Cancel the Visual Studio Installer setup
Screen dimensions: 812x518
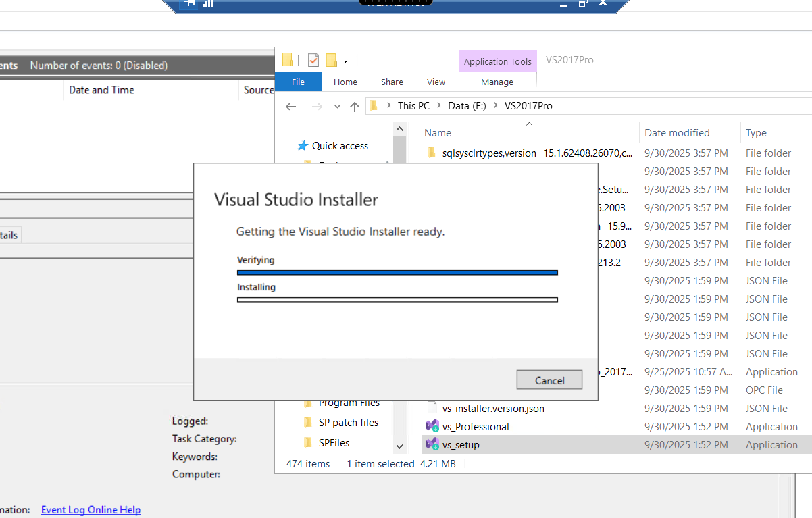pyautogui.click(x=549, y=380)
